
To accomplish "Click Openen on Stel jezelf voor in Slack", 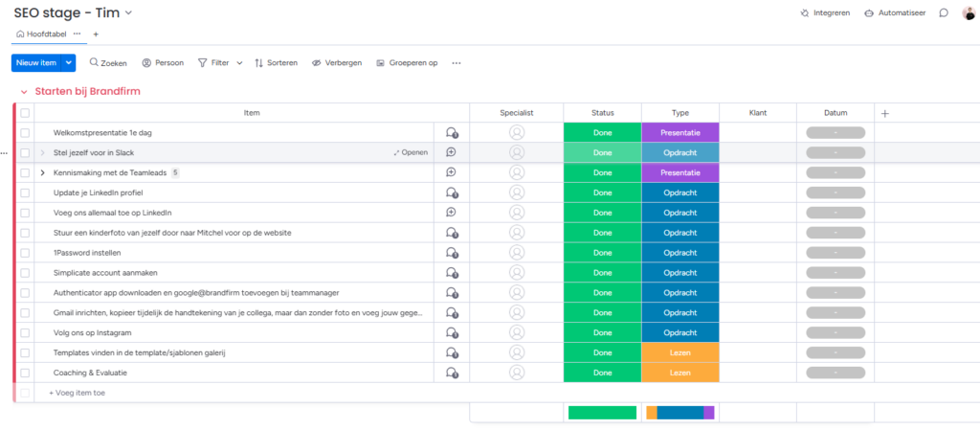I will 410,153.
